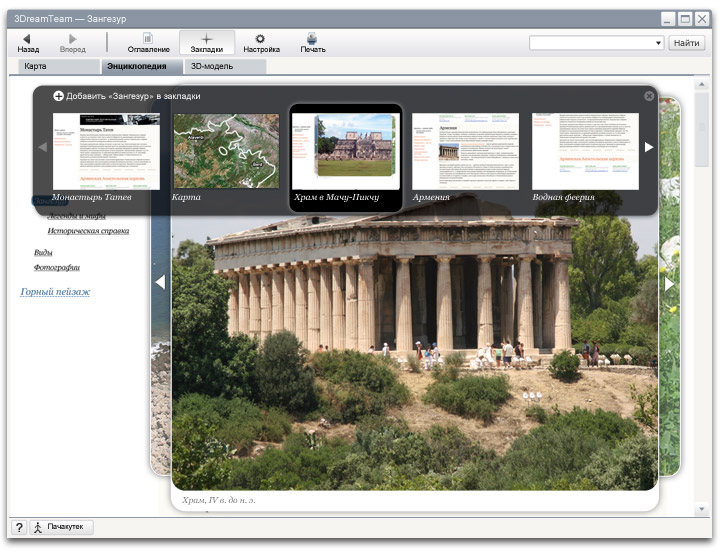This screenshot has width=720, height=555.
Task: Open the Монастырь Татев bookmark thumbnail
Action: [106, 151]
